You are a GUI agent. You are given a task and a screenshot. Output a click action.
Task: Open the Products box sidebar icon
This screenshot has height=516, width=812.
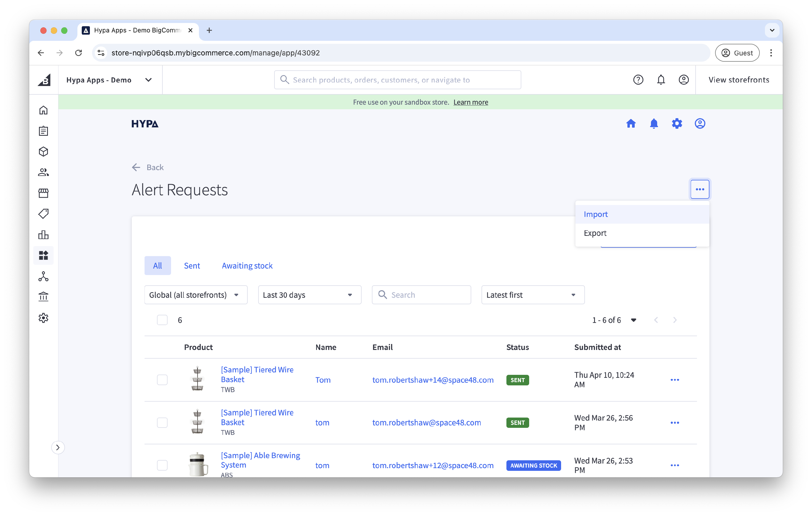click(x=44, y=152)
